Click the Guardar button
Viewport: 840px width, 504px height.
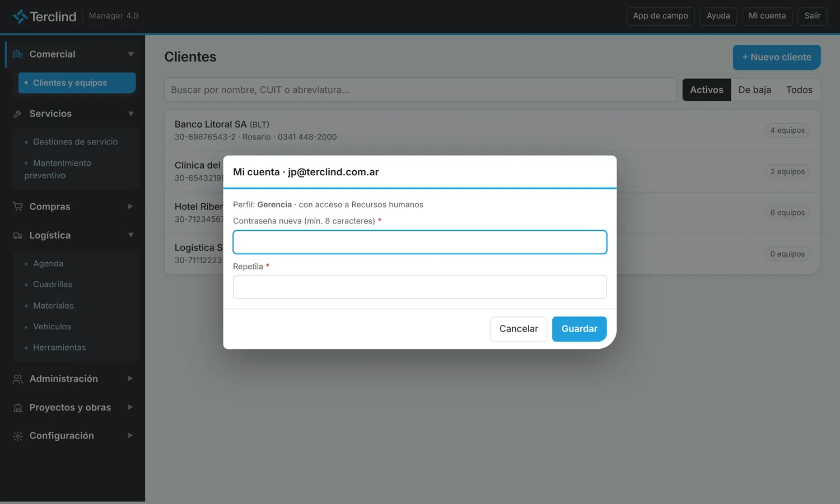(579, 329)
